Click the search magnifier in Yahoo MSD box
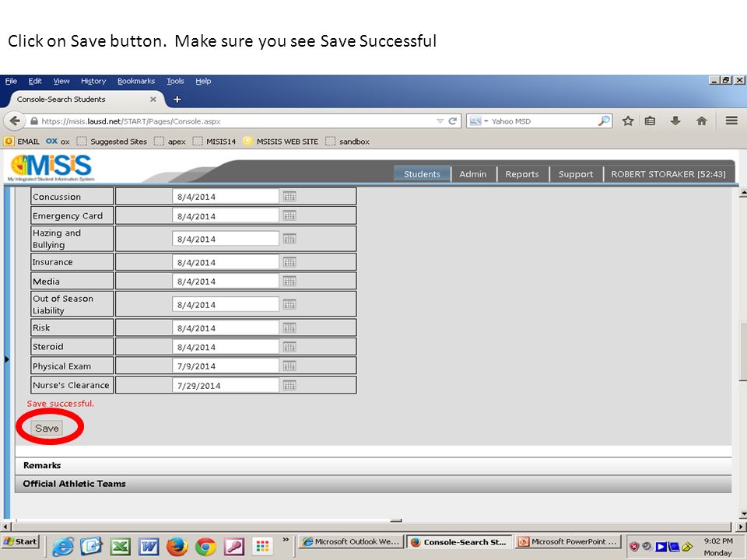 click(x=604, y=121)
